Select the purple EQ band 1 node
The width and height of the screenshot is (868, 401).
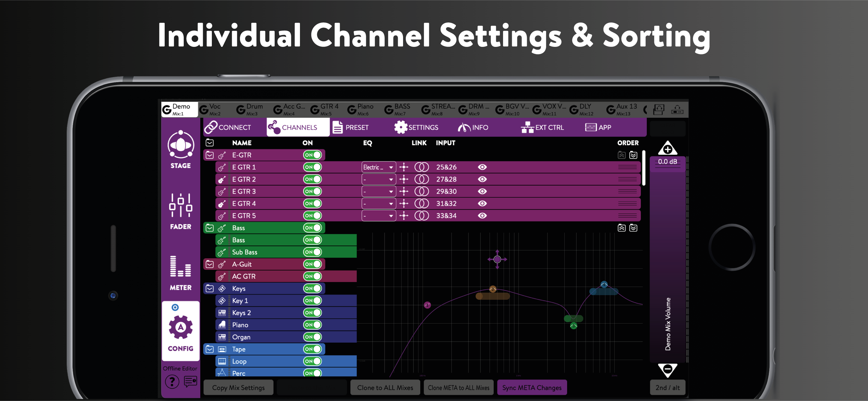click(427, 305)
